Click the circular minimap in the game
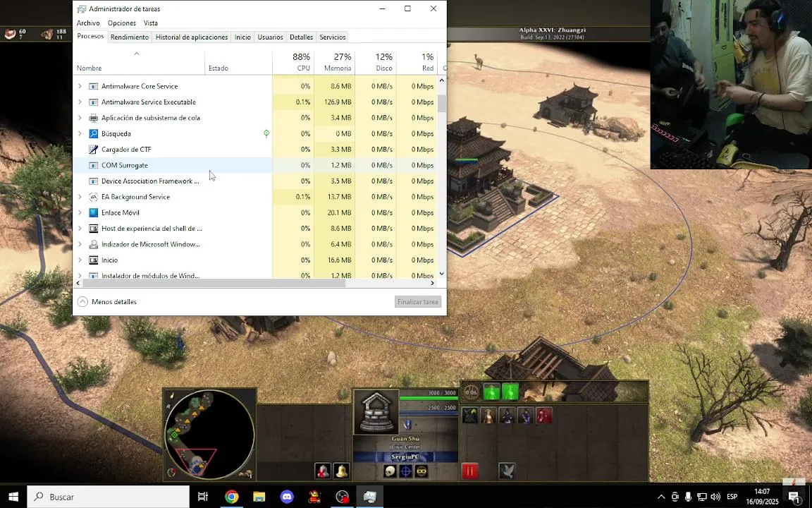 click(x=210, y=435)
